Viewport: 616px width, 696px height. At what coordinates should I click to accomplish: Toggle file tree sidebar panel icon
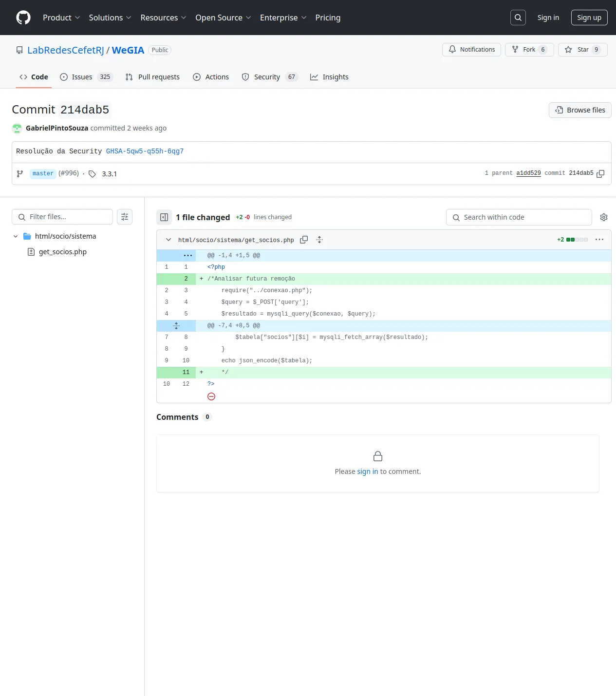[x=164, y=217]
